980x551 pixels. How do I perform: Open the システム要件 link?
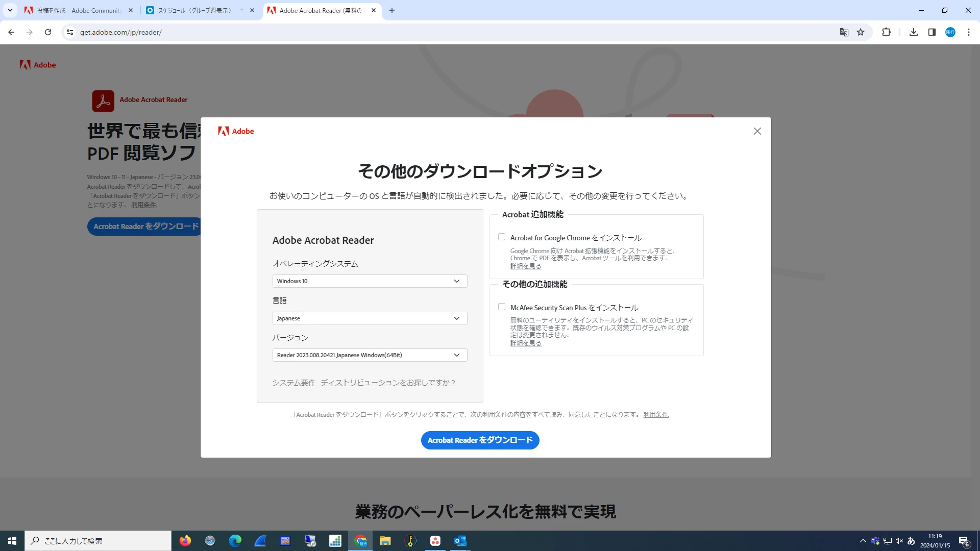coord(293,383)
